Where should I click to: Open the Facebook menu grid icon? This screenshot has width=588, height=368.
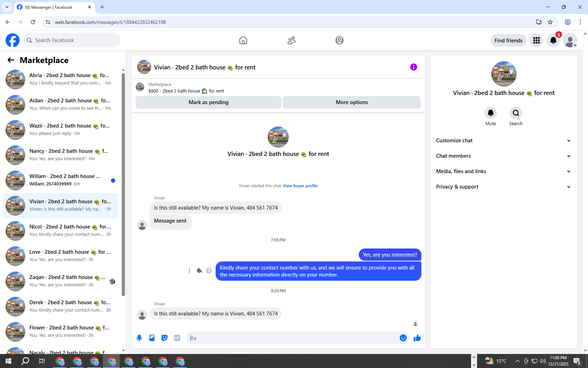point(537,40)
